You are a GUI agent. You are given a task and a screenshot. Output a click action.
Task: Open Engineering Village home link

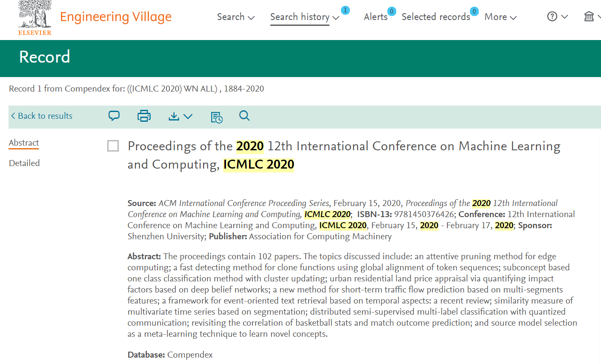point(116,17)
